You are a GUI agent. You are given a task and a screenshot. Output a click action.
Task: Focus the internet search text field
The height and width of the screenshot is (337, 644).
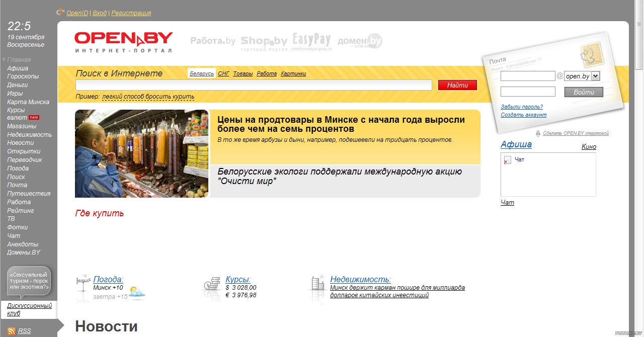point(254,85)
